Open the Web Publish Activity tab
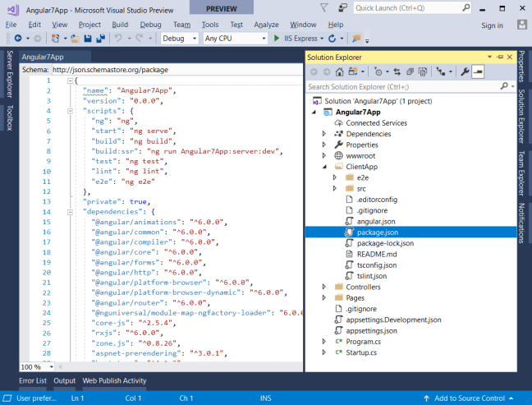Screen dimensions: 532x405 [x=114, y=381]
